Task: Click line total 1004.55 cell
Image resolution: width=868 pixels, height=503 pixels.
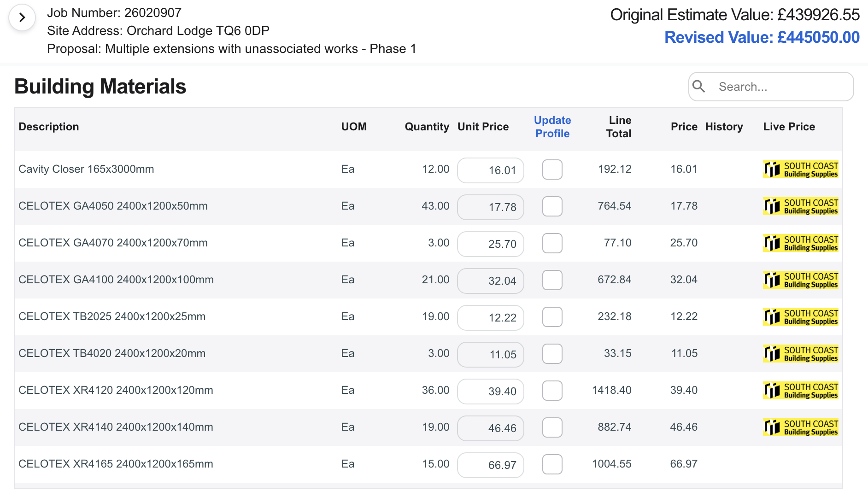Action: (612, 464)
